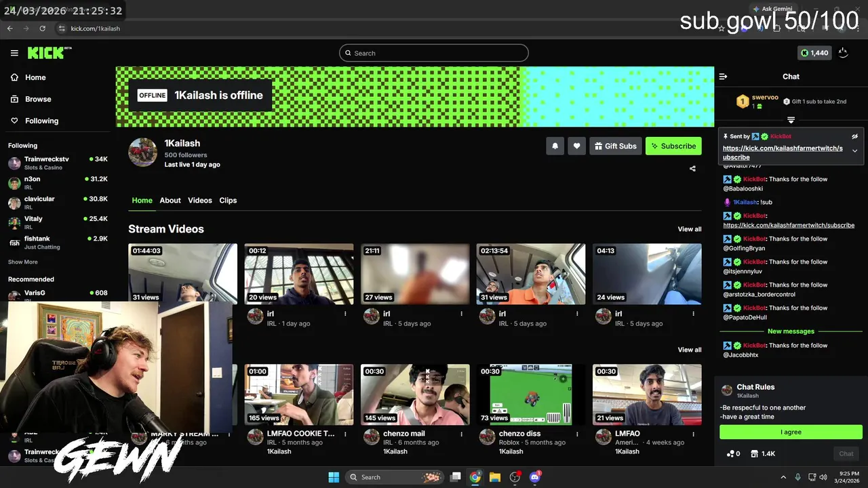Screen dimensions: 868x488
Task: Play the chenzo mail clip
Action: point(415,394)
